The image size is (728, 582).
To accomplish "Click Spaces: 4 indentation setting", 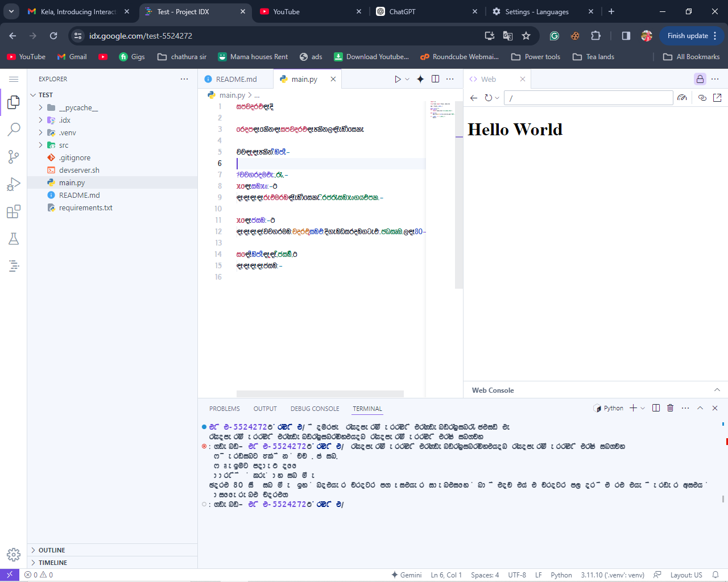I will (485, 575).
